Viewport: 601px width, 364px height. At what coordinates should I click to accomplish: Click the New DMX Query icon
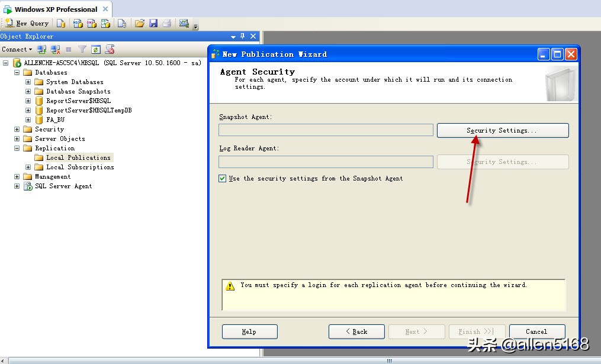93,23
